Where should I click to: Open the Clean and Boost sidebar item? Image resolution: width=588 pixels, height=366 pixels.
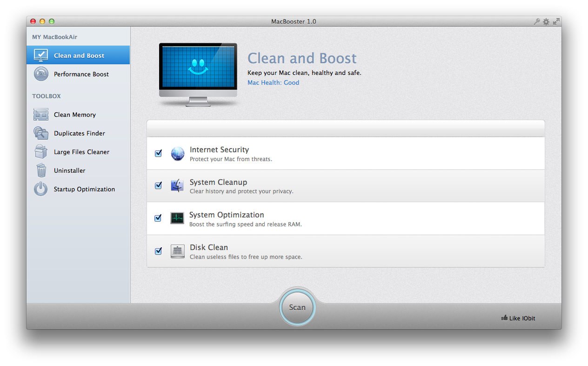pyautogui.click(x=78, y=55)
